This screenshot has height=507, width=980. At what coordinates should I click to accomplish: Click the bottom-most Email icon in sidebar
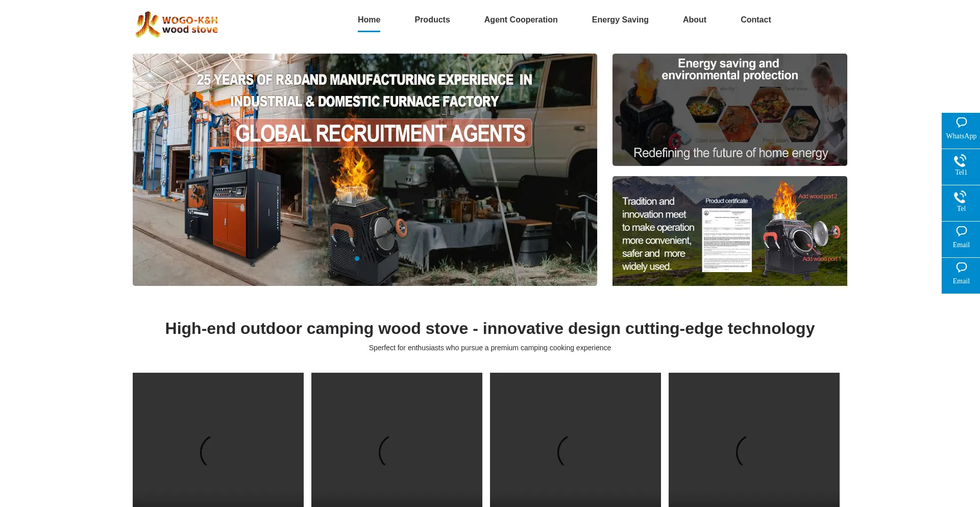click(x=961, y=275)
